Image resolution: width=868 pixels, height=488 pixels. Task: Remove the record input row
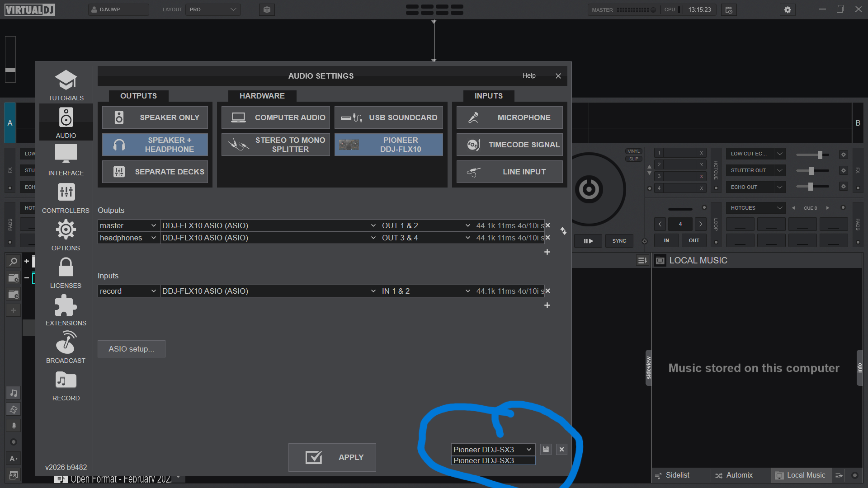click(548, 291)
